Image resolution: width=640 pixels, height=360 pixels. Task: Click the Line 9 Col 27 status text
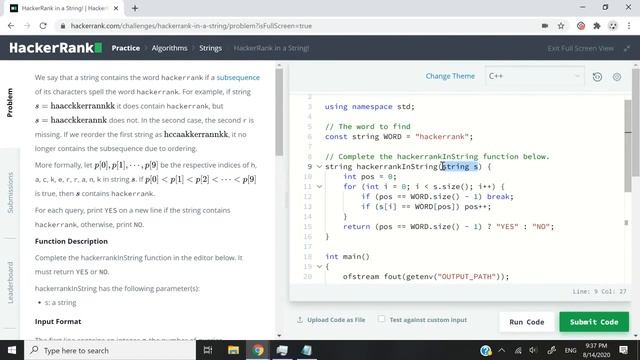(599, 291)
